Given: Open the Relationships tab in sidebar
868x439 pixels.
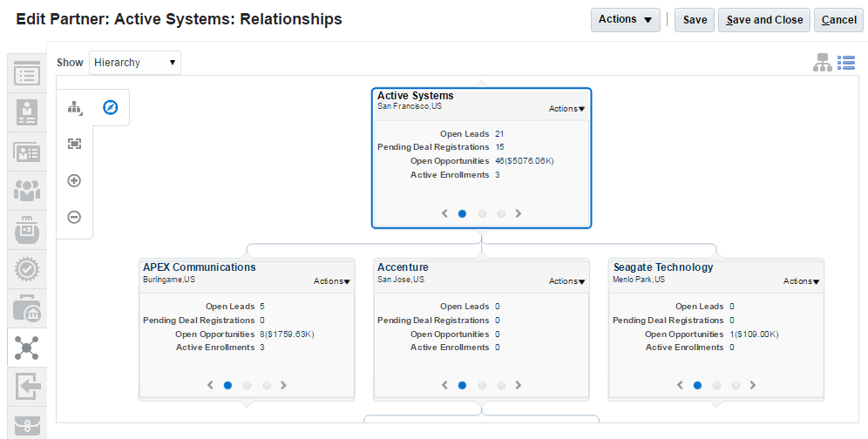Looking at the screenshot, I should pyautogui.click(x=27, y=348).
